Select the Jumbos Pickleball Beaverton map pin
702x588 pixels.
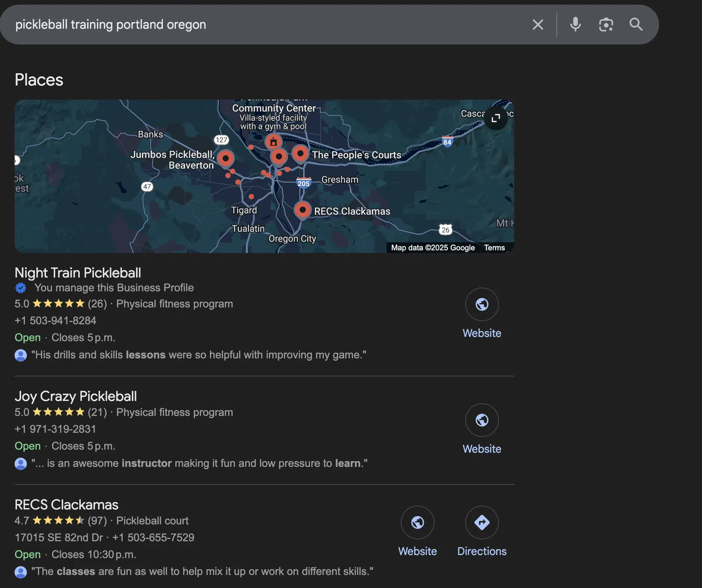[226, 158]
